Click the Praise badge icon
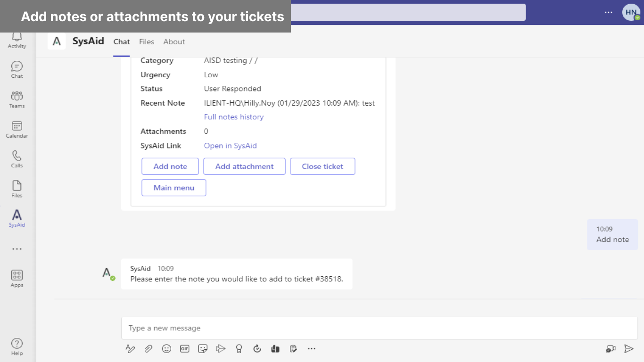The width and height of the screenshot is (644, 362). pos(239,349)
